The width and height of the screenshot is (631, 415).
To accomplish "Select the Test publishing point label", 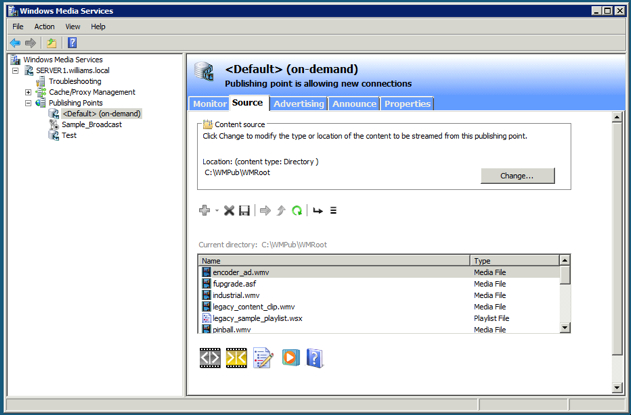I will click(69, 136).
